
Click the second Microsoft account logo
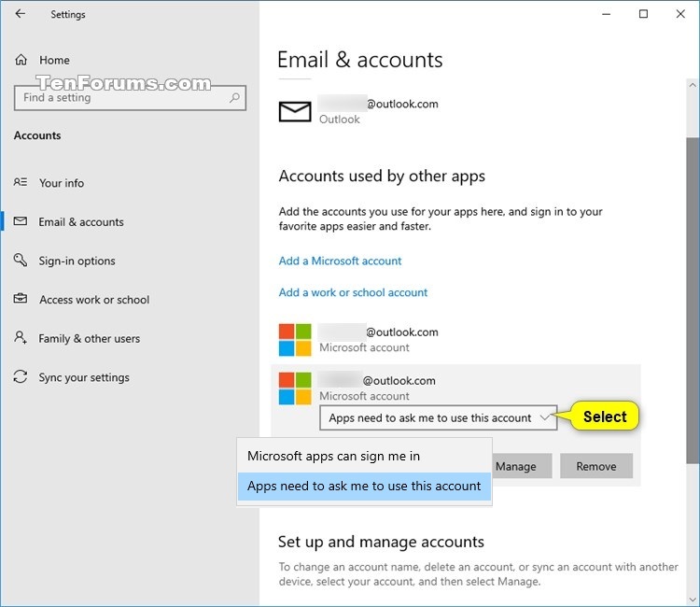pyautogui.click(x=295, y=388)
